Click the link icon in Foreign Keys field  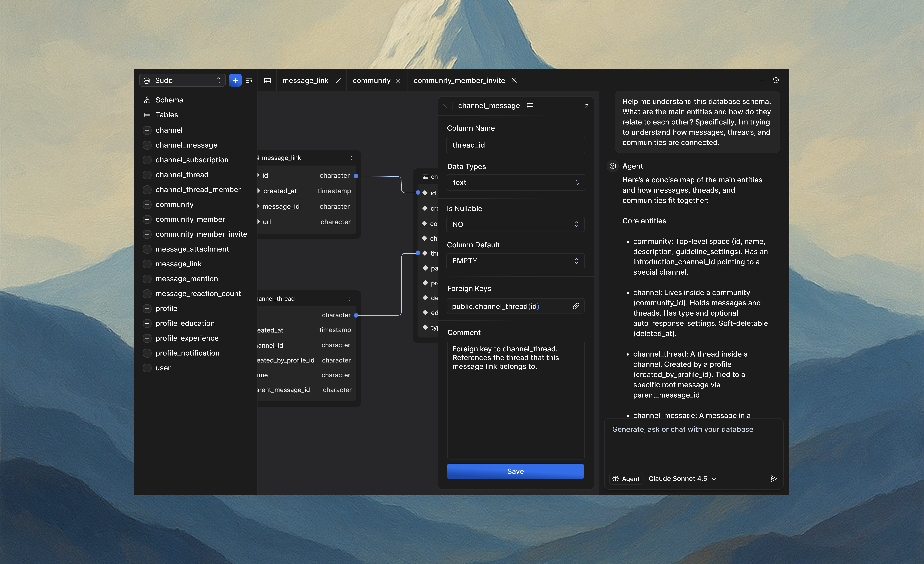tap(576, 306)
